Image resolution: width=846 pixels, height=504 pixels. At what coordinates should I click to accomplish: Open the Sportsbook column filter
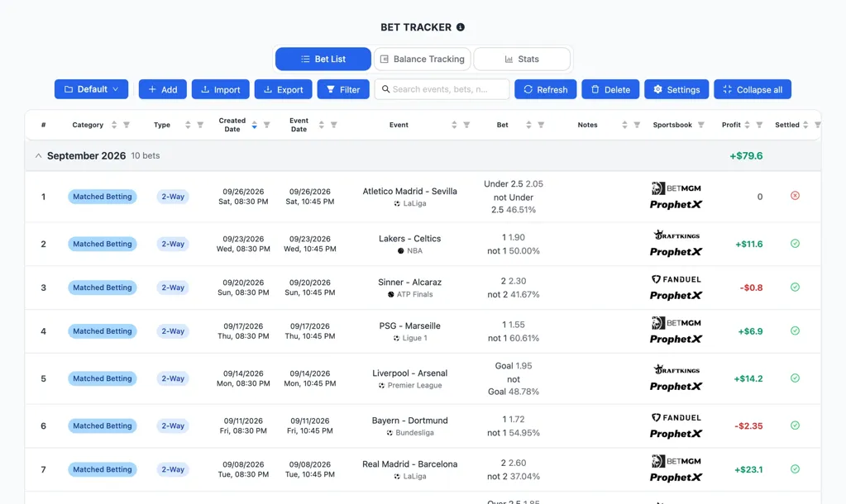pyautogui.click(x=700, y=125)
